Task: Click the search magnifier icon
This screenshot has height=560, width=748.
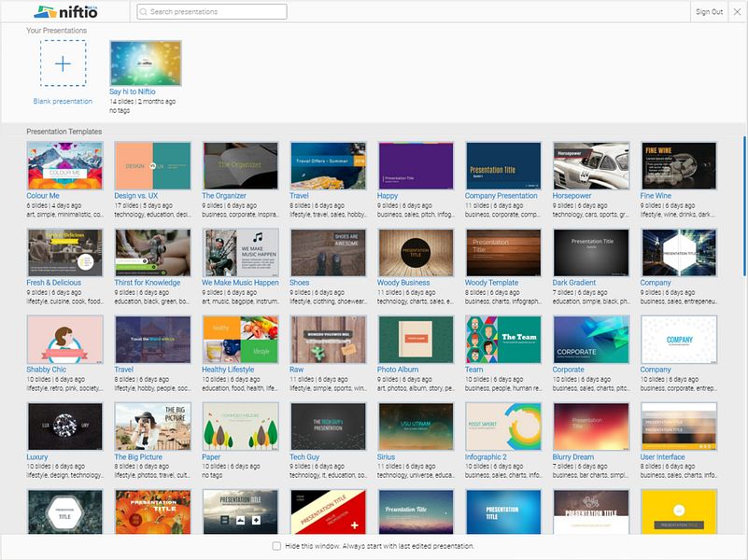Action: pyautogui.click(x=143, y=12)
